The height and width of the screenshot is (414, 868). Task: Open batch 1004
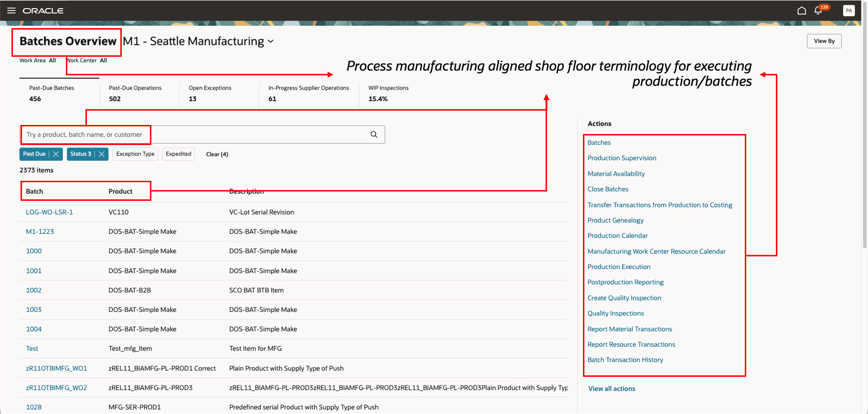click(x=34, y=330)
